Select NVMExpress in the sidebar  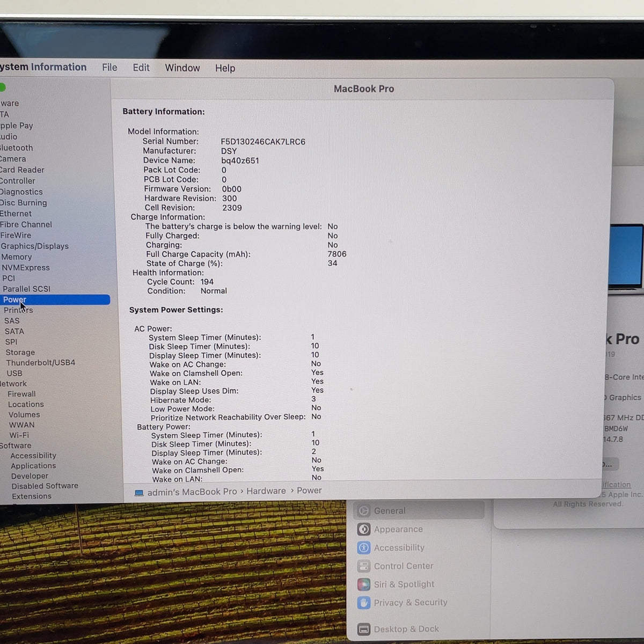25,268
